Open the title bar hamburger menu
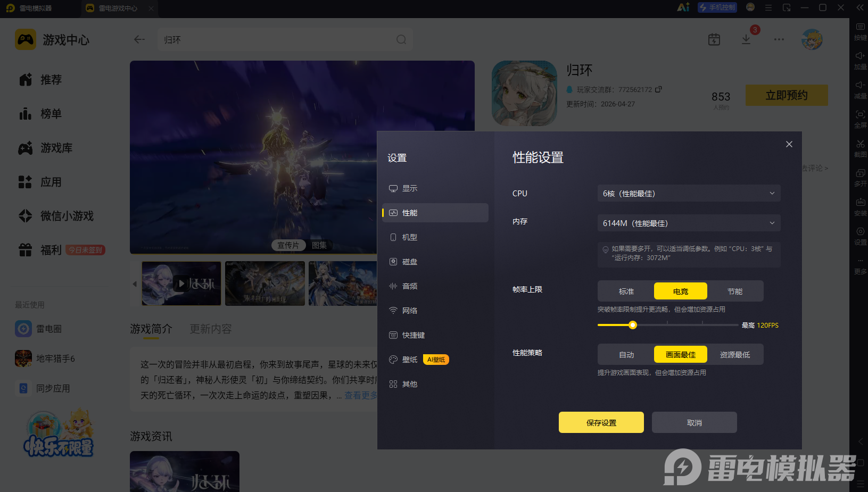 [768, 7]
